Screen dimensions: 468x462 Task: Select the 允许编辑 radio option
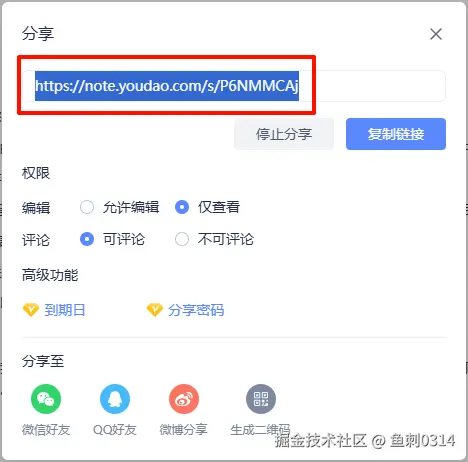[87, 207]
